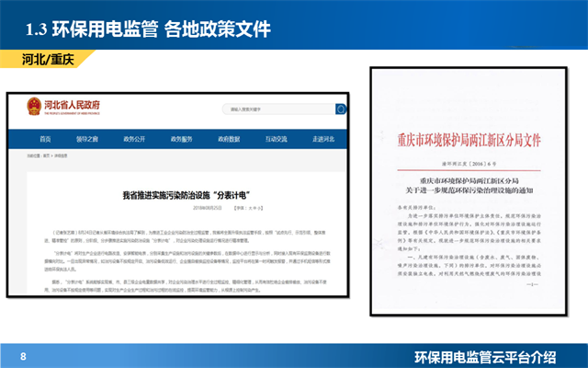Click slide title 1.3 环保用电监管 各地政策文件
Image resolution: width=588 pixels, height=368 pixels.
(x=148, y=29)
